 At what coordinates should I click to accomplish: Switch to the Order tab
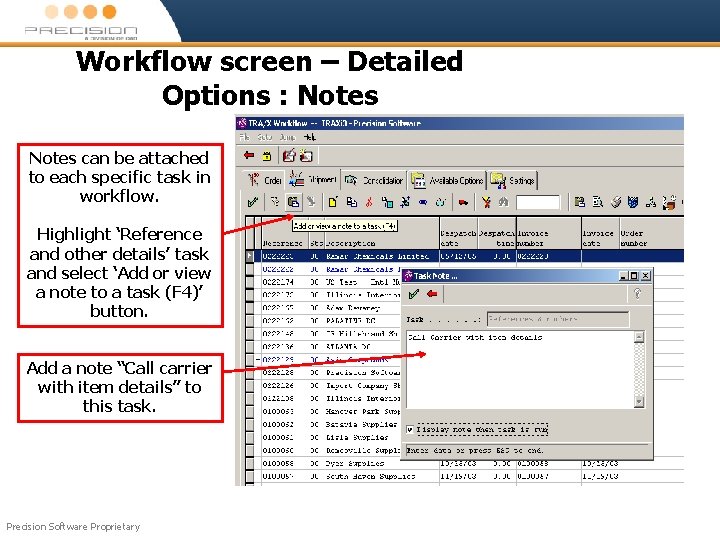264,180
